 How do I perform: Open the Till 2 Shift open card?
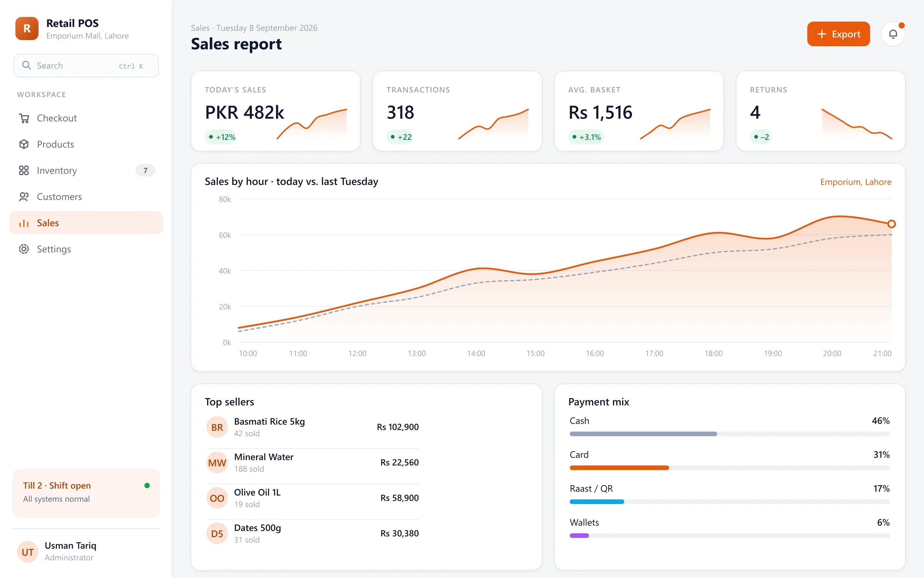[x=86, y=493]
